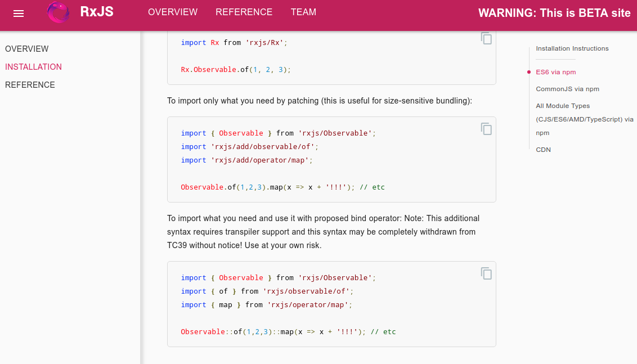The height and width of the screenshot is (364, 637).
Task: Open the CDN installation section
Action: click(x=543, y=150)
